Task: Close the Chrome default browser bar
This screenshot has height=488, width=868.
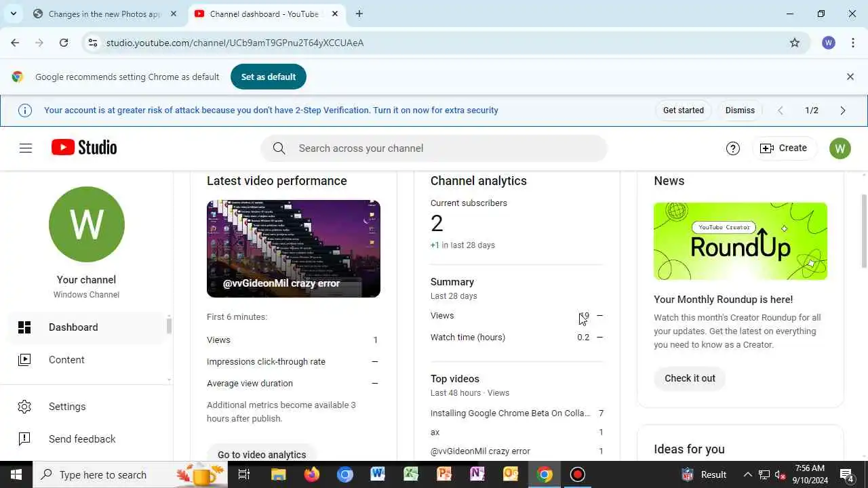Action: click(x=850, y=77)
